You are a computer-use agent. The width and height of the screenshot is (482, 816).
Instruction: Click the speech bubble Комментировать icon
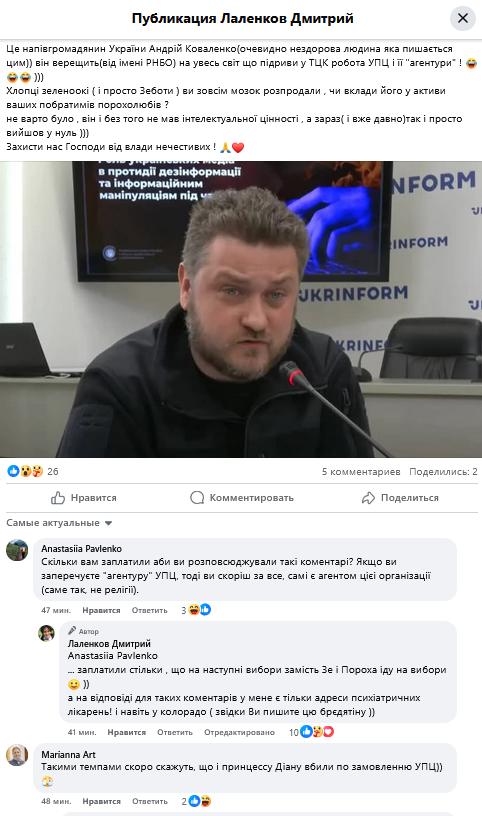197,498
